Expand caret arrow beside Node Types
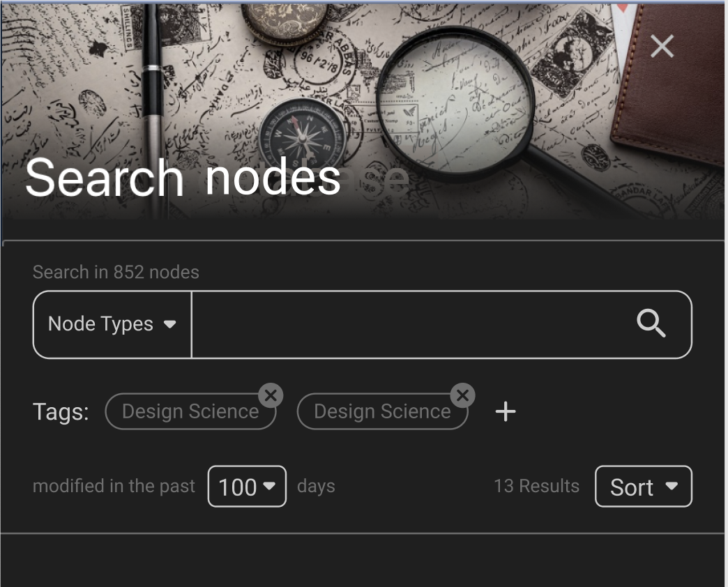The image size is (728, 587). [170, 324]
